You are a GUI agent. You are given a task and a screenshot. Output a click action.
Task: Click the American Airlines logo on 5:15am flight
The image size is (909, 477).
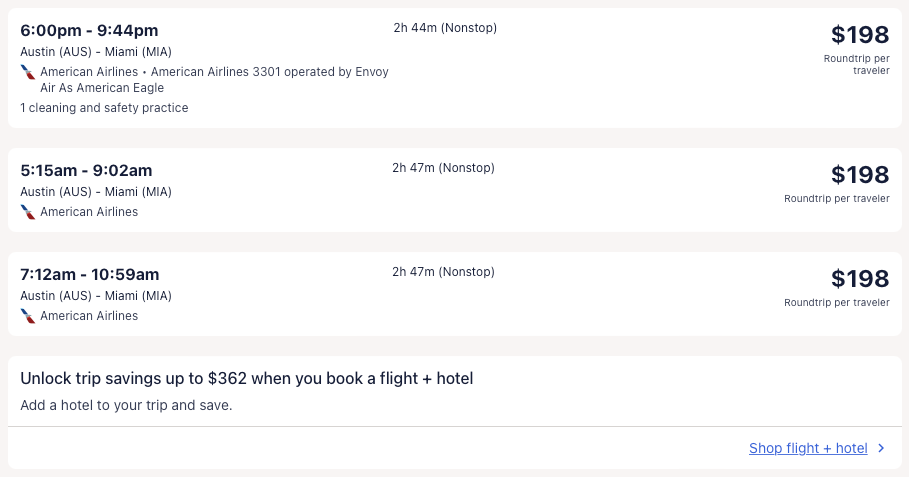(x=28, y=212)
